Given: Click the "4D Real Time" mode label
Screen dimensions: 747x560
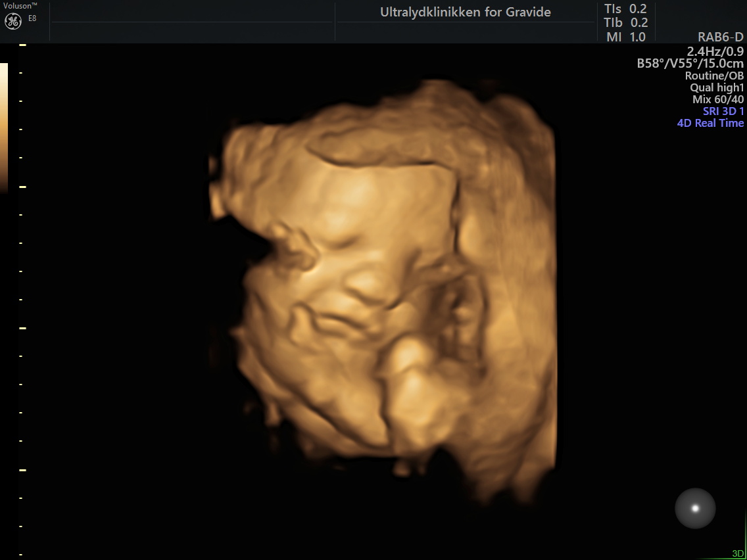Looking at the screenshot, I should pos(710,124).
